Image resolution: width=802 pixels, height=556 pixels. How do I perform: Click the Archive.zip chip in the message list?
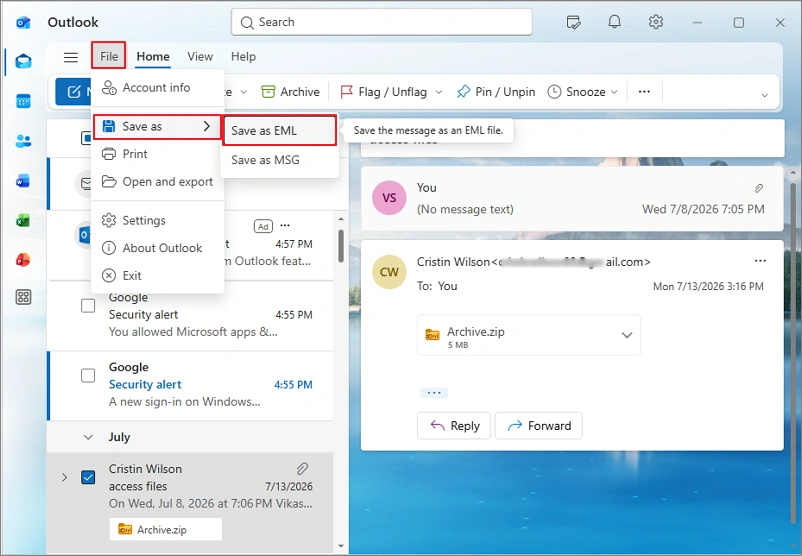pyautogui.click(x=166, y=529)
